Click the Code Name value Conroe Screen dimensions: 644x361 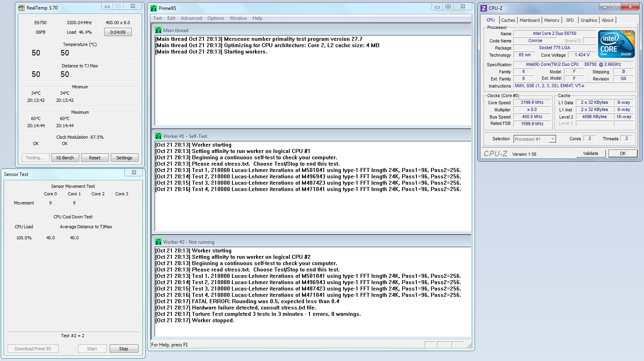pos(535,40)
